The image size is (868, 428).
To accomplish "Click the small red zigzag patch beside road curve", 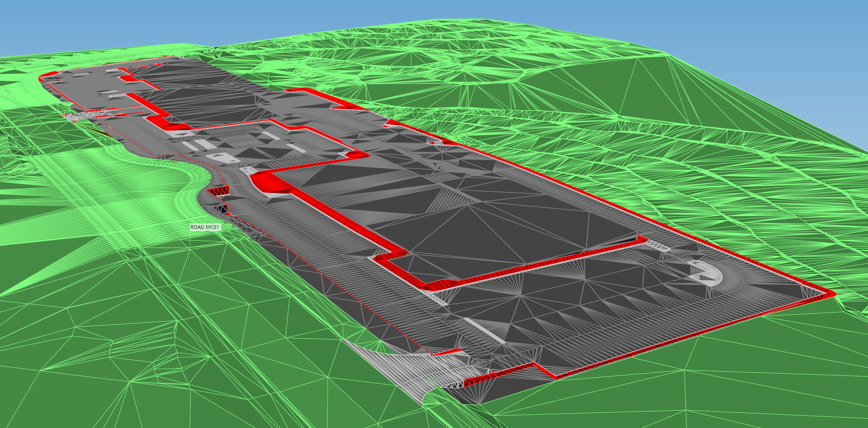I will tap(219, 191).
